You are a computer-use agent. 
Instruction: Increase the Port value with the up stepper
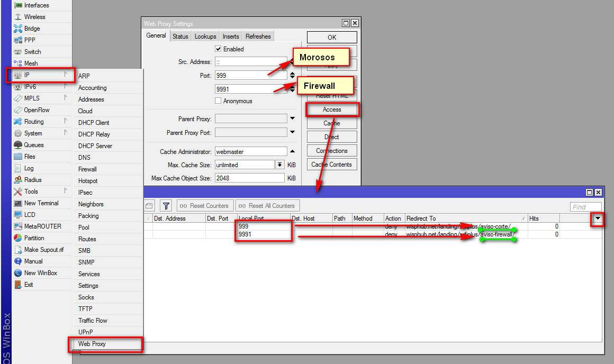pos(291,73)
